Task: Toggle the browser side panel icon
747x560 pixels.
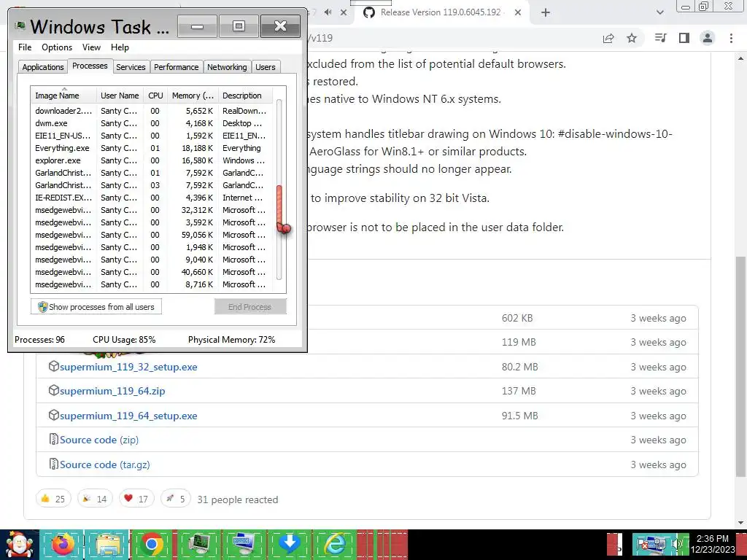Action: pyautogui.click(x=684, y=38)
